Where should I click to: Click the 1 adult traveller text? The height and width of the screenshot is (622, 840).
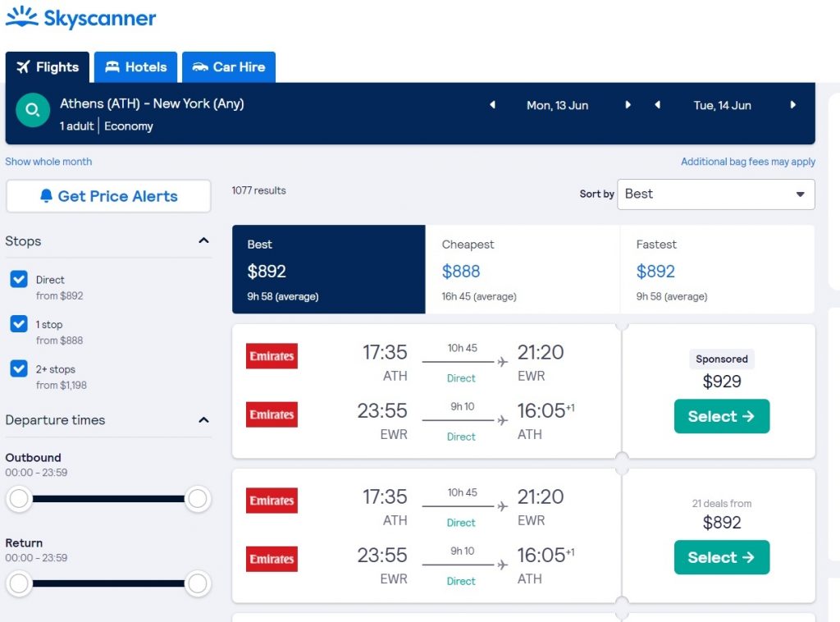coord(76,126)
